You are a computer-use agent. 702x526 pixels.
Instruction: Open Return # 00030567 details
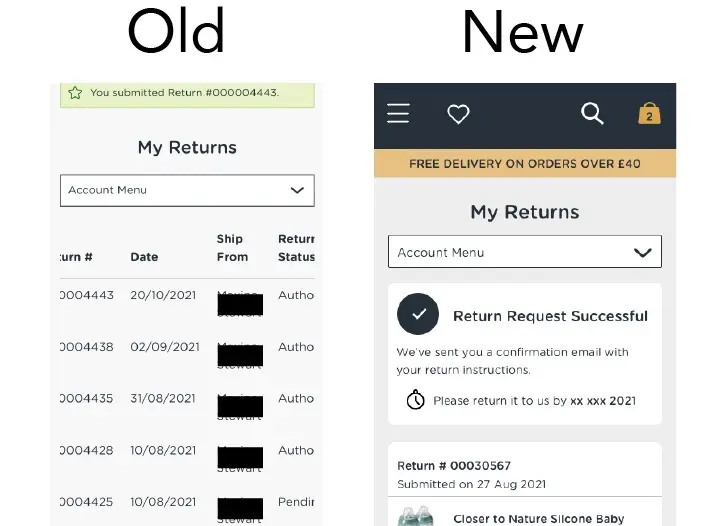[454, 466]
